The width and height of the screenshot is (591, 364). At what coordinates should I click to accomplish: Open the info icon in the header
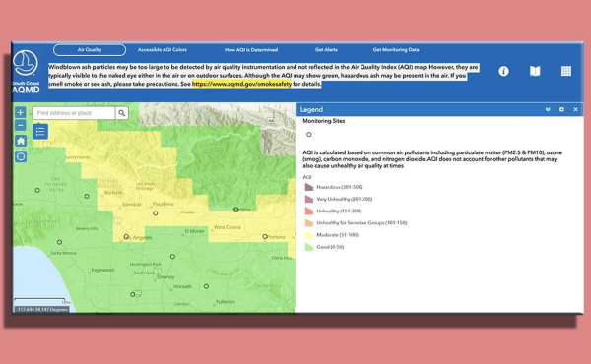tap(503, 71)
